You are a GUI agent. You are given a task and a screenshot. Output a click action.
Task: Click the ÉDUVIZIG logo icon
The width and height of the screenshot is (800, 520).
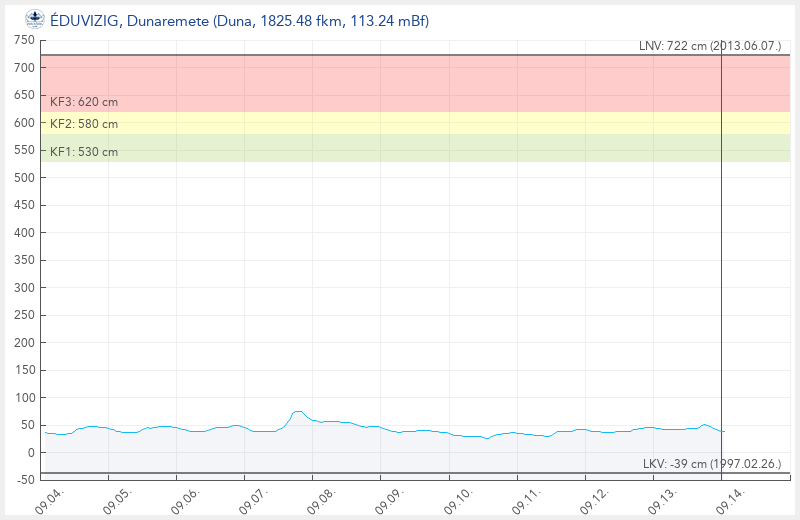35,20
